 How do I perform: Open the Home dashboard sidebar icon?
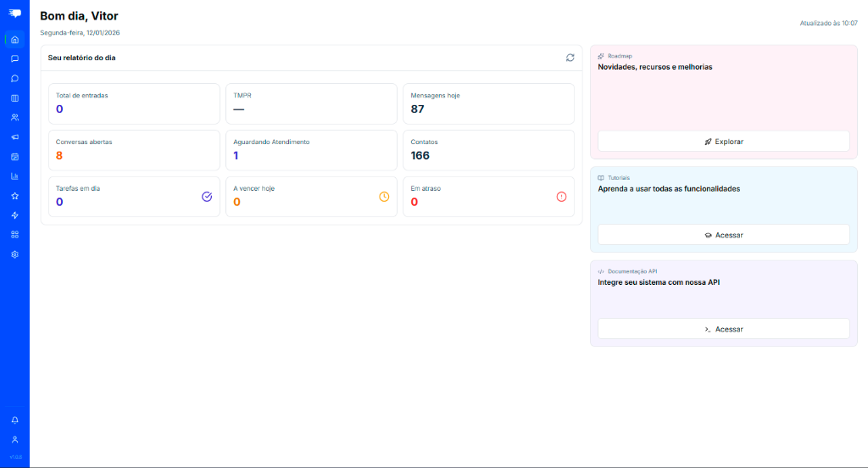click(15, 40)
